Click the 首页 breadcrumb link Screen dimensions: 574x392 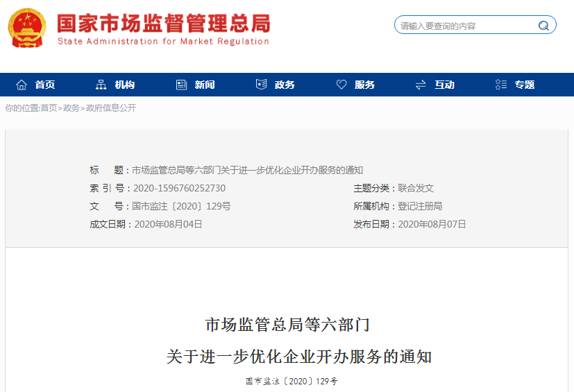click(x=49, y=108)
